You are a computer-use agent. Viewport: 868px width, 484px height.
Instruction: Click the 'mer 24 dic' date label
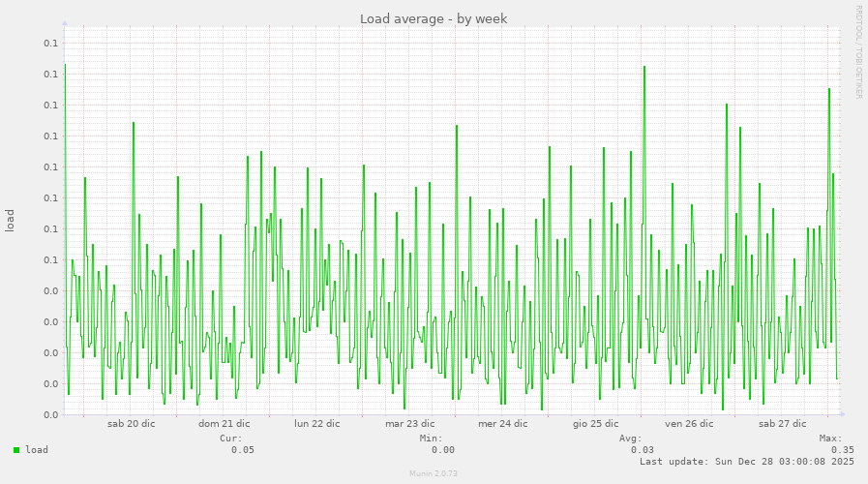coord(502,424)
